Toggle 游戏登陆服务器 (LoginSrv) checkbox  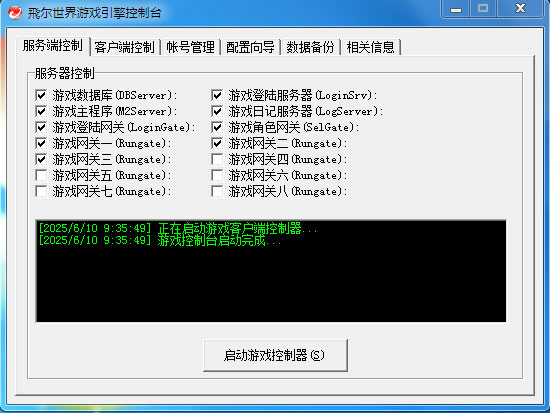point(217,95)
